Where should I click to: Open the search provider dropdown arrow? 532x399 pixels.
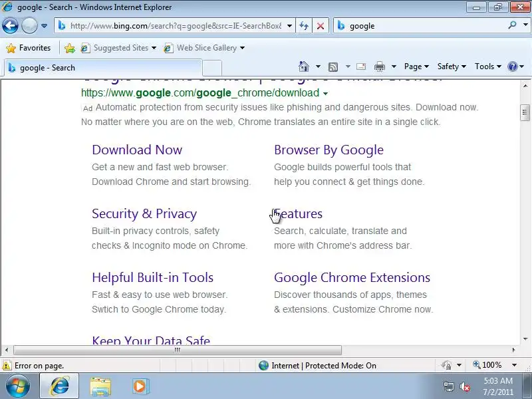click(525, 25)
